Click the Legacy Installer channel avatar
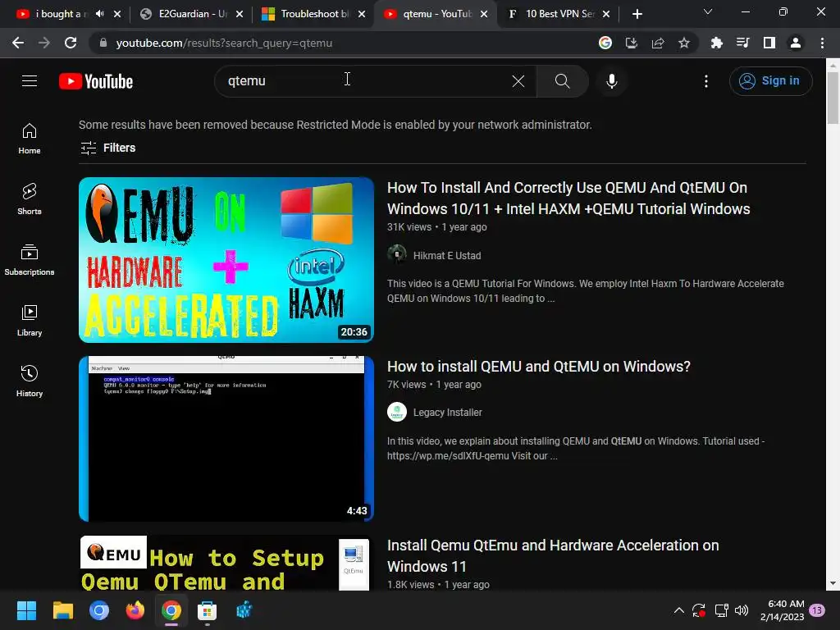Screen dimensions: 840x630 pyautogui.click(x=397, y=412)
